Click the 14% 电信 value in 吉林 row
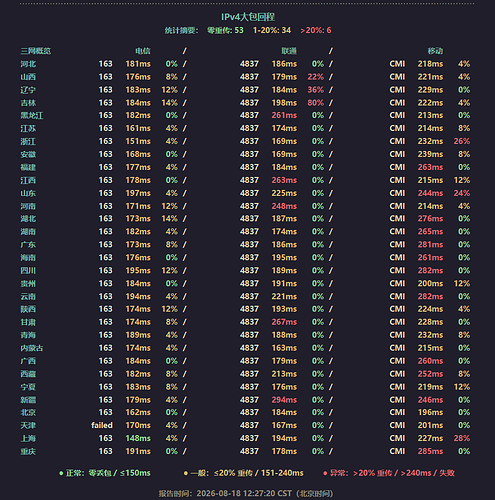The width and height of the screenshot is (495, 500). point(169,103)
